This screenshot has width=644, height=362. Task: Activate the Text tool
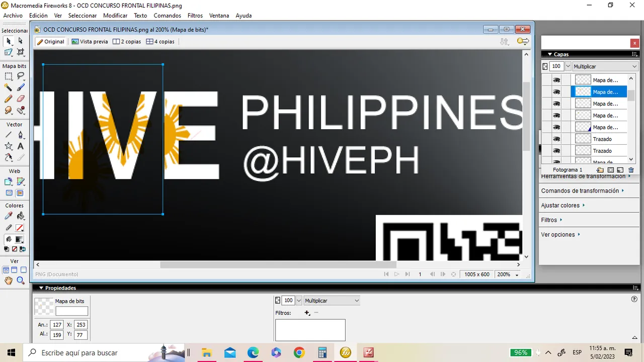pos(21,146)
